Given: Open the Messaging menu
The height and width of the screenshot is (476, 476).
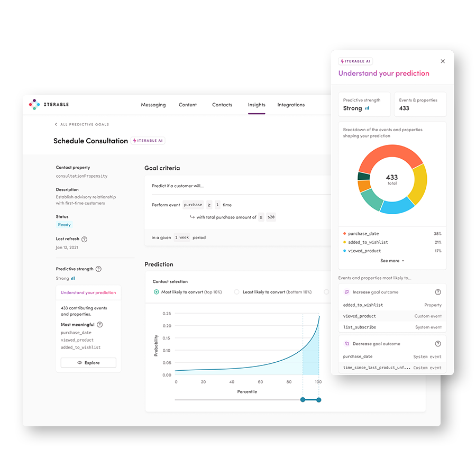Looking at the screenshot, I should (153, 105).
